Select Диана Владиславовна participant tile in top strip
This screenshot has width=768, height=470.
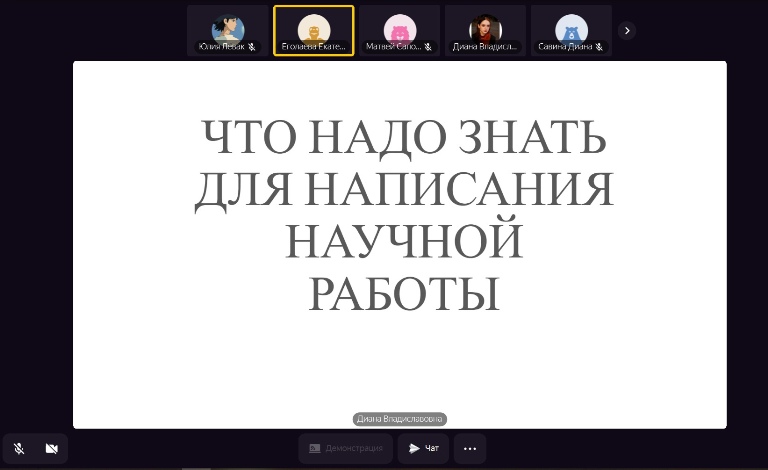485,30
